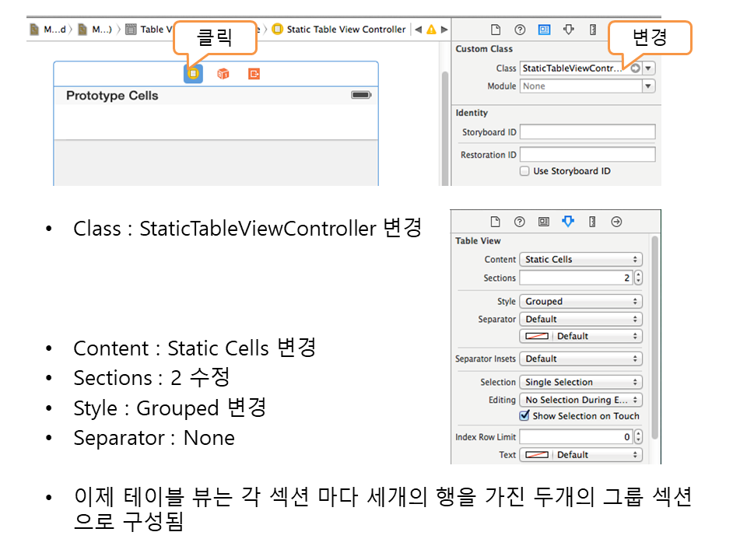Image resolution: width=747 pixels, height=560 pixels.
Task: Click the Sections stepper control
Action: [638, 278]
